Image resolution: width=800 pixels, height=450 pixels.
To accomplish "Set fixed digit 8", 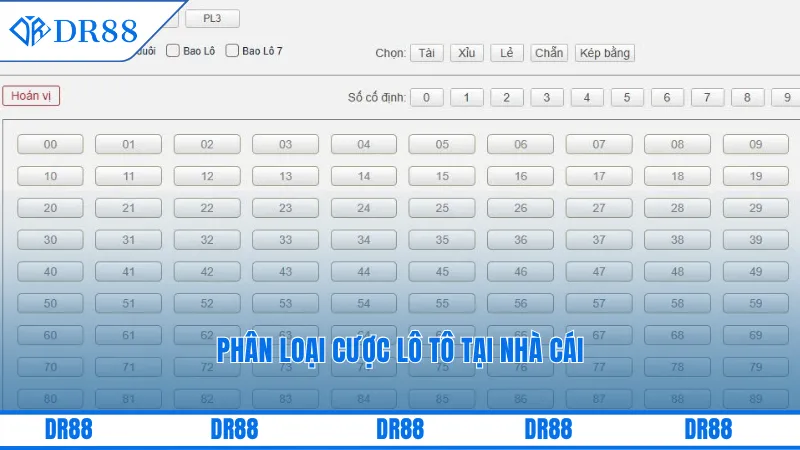I will click(747, 97).
